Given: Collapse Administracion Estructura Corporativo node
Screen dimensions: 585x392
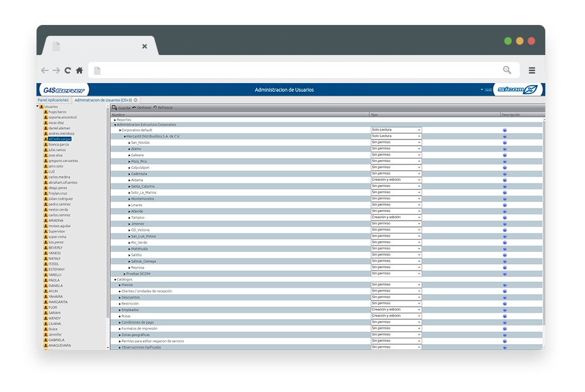Looking at the screenshot, I should pyautogui.click(x=115, y=125).
